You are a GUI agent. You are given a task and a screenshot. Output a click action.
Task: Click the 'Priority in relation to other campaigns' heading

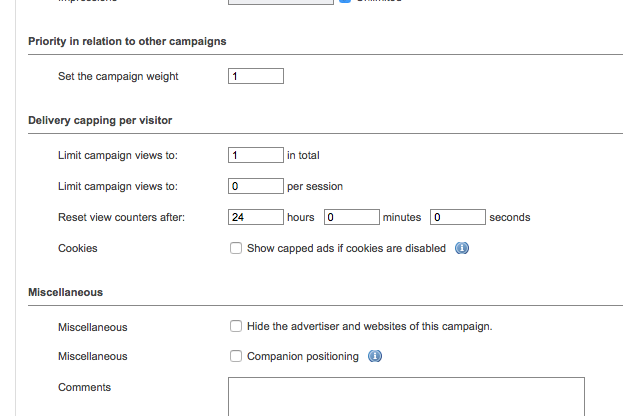coord(127,41)
